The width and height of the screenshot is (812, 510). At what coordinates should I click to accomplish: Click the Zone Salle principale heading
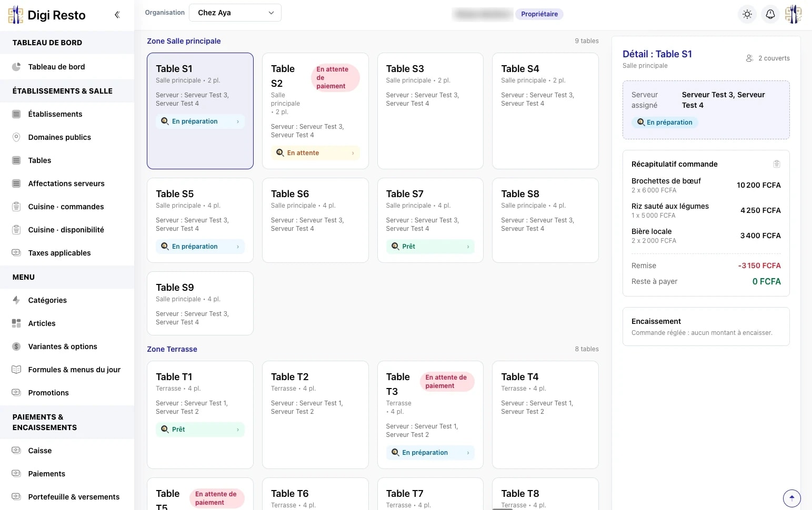[x=184, y=41]
